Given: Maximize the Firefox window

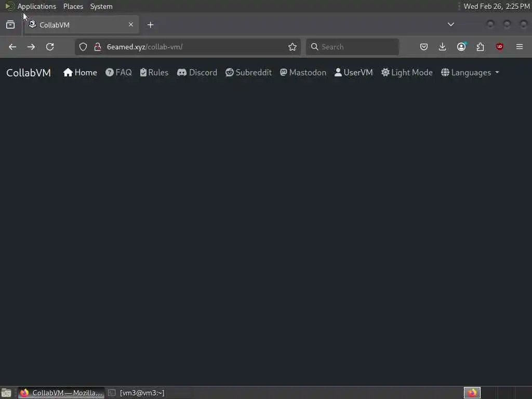Looking at the screenshot, I should (x=507, y=24).
